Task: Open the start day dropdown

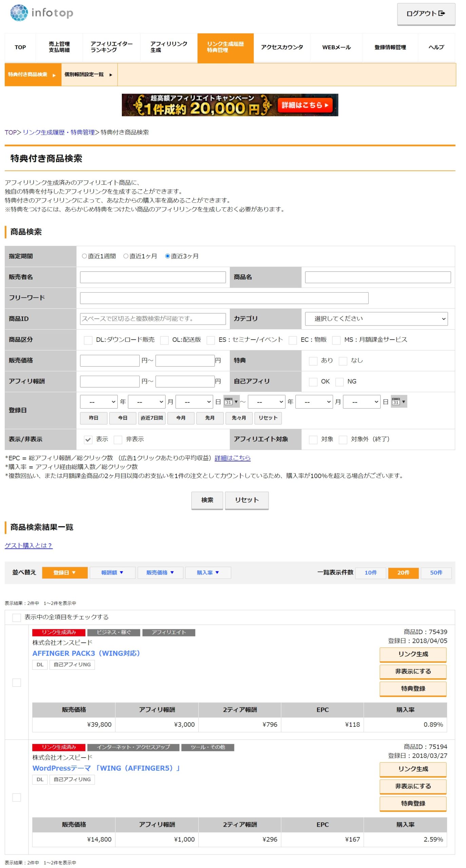Action: 194,402
